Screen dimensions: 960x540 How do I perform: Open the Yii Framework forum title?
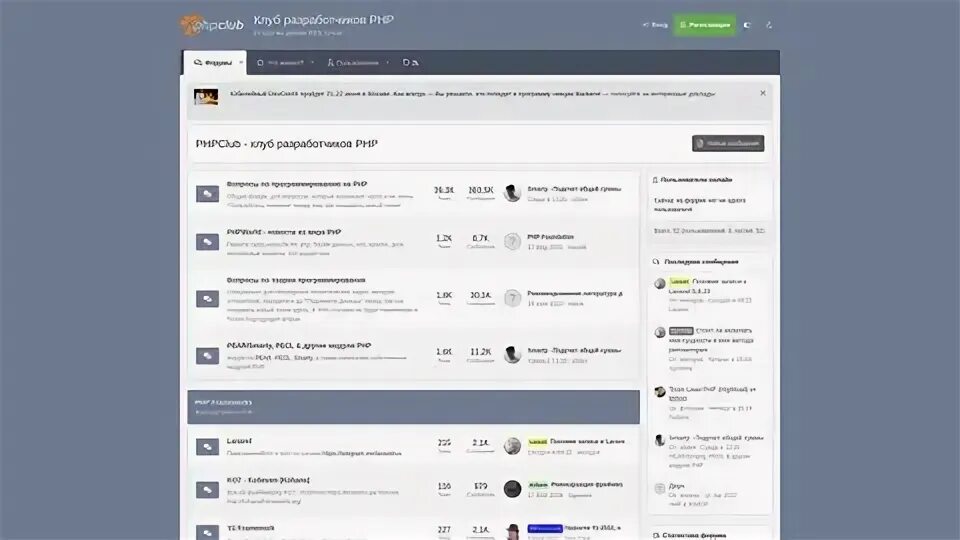(x=250, y=528)
